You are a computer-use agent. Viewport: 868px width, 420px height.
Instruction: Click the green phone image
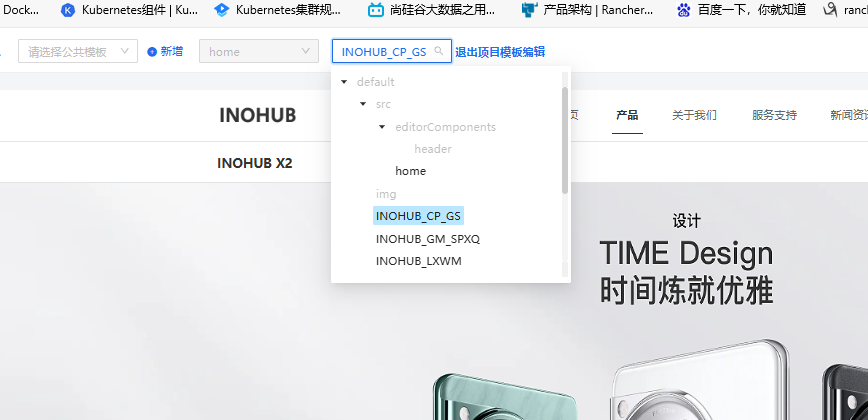505,397
